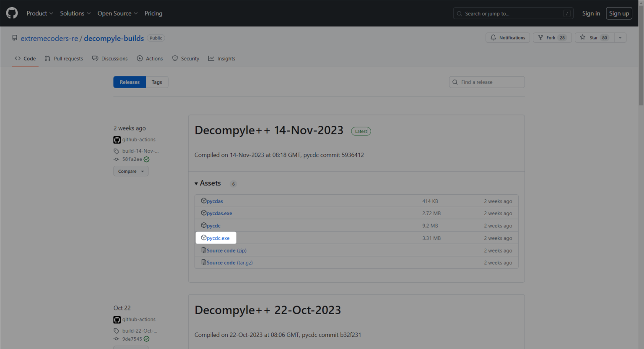Open the Compare dropdown
The height and width of the screenshot is (349, 644).
(x=131, y=171)
